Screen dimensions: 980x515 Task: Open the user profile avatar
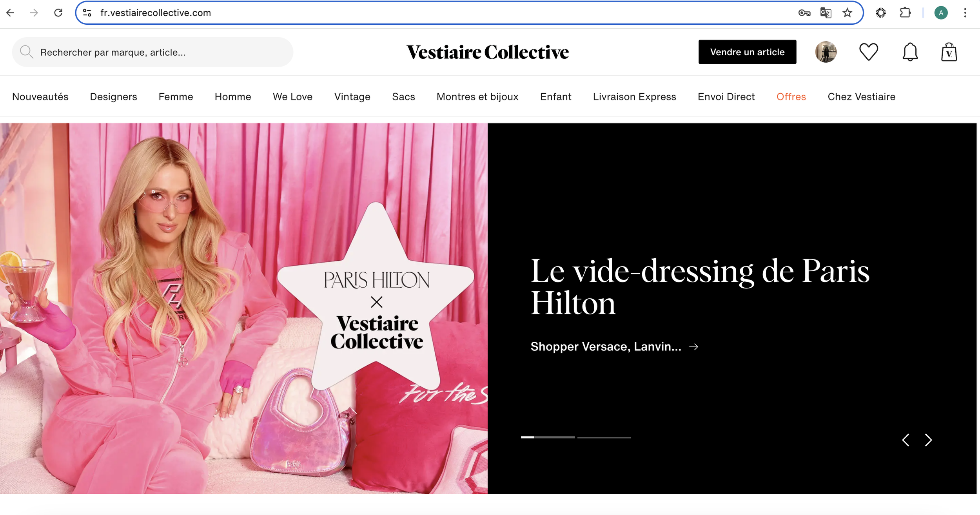pos(826,52)
